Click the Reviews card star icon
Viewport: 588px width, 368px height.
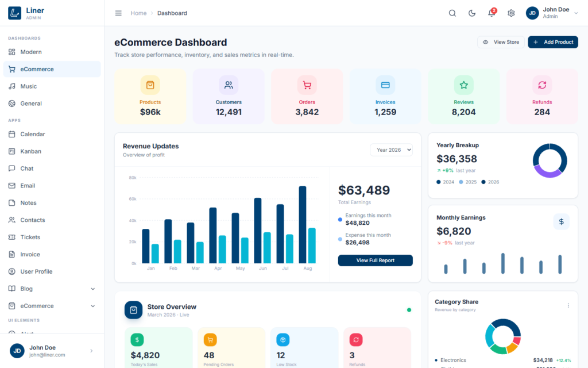[463, 85]
